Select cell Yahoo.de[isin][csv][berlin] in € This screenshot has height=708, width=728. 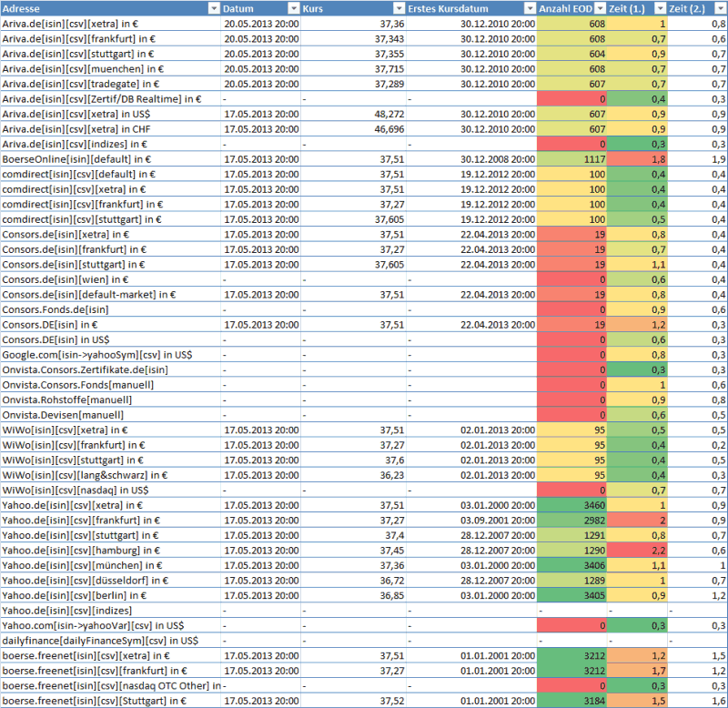point(110,595)
